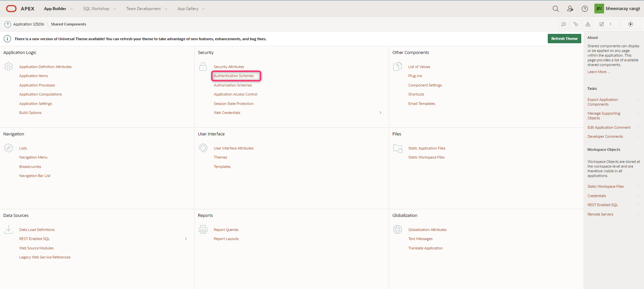644x289 pixels.
Task: Open Application Access Control
Action: click(235, 94)
